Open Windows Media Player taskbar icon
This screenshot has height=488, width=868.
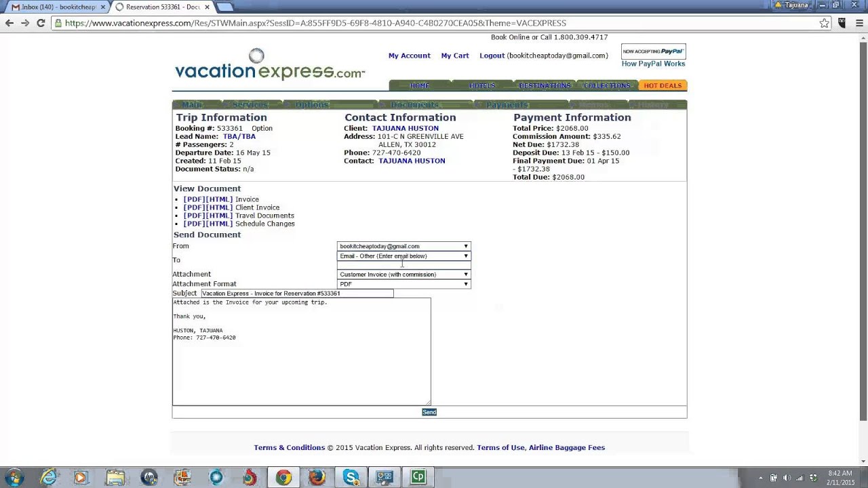81,477
